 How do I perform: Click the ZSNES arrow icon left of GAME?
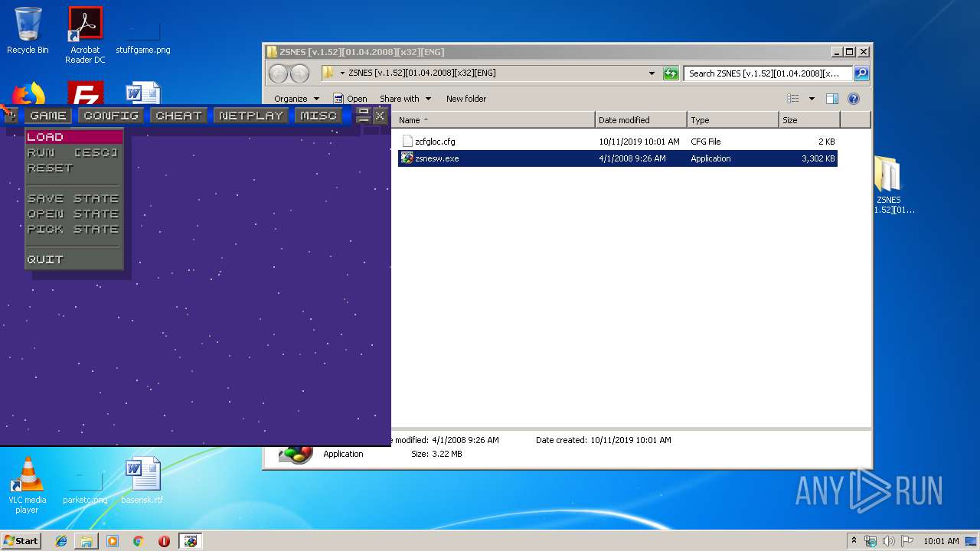coord(10,116)
